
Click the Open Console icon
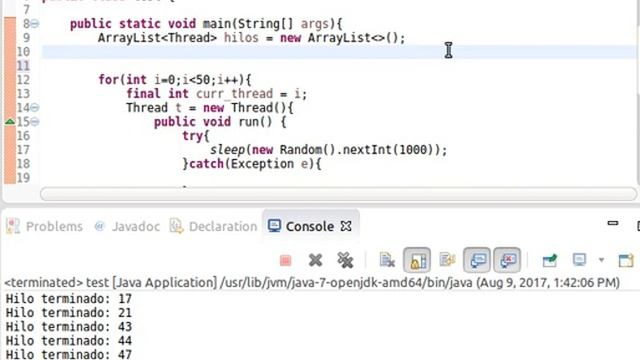(x=626, y=260)
